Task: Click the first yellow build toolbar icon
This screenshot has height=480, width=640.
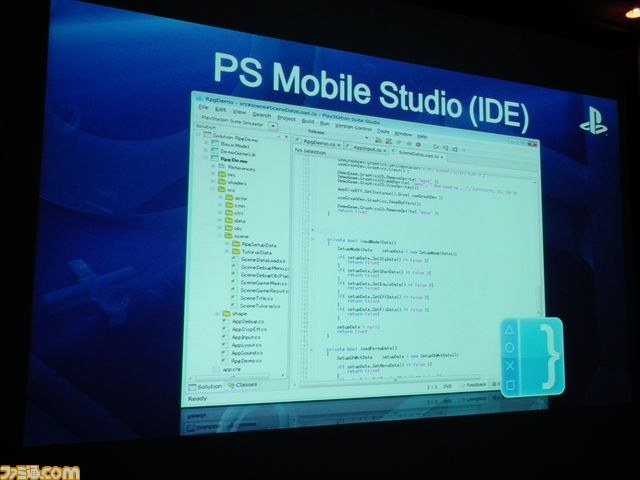Action: (378, 141)
